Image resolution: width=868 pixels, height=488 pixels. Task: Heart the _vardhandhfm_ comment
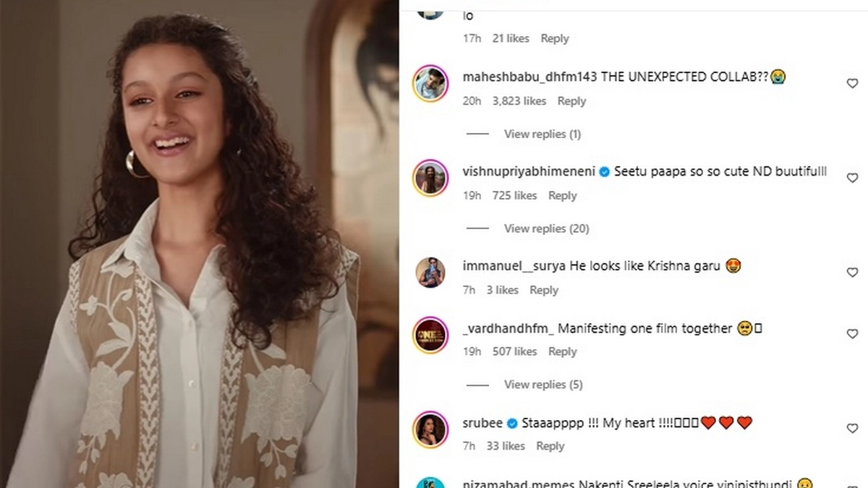[852, 334]
